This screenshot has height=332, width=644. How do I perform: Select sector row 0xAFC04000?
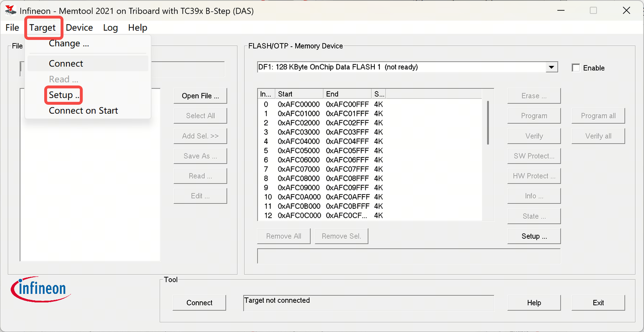click(x=370, y=141)
